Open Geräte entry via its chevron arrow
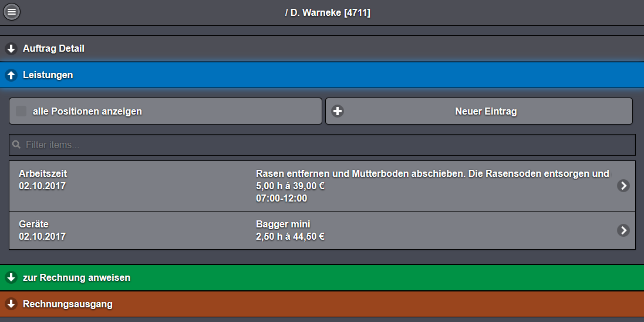Image resolution: width=644 pixels, height=322 pixels. [x=623, y=230]
